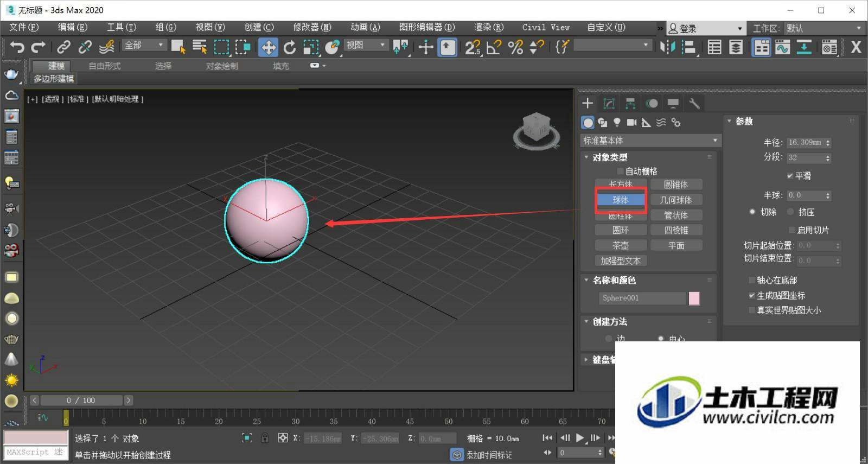Collapse the 名称和颜色 rollout
The width and height of the screenshot is (868, 464).
[586, 280]
